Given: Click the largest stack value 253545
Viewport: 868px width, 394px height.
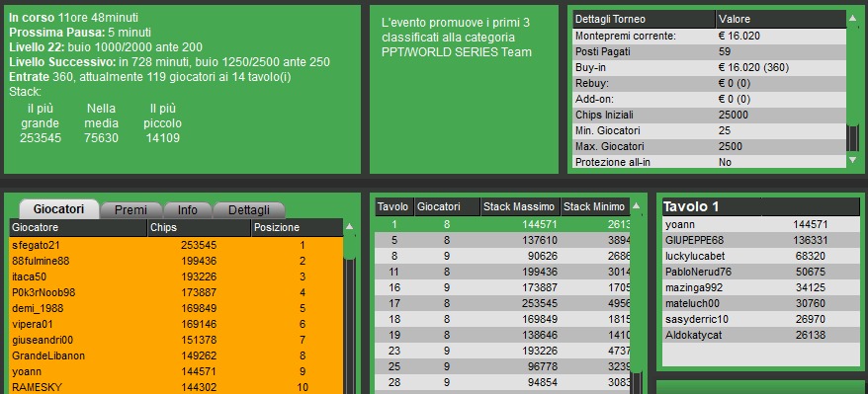Looking at the screenshot, I should click(41, 138).
